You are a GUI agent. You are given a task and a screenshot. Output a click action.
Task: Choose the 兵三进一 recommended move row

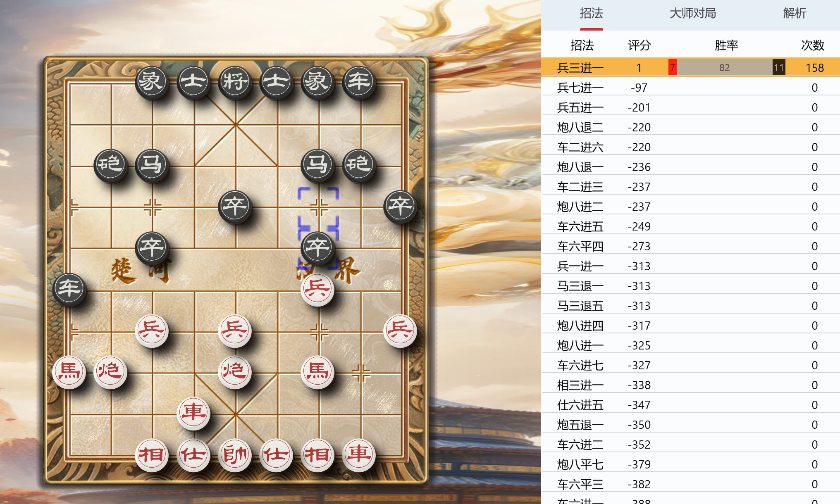tap(690, 67)
